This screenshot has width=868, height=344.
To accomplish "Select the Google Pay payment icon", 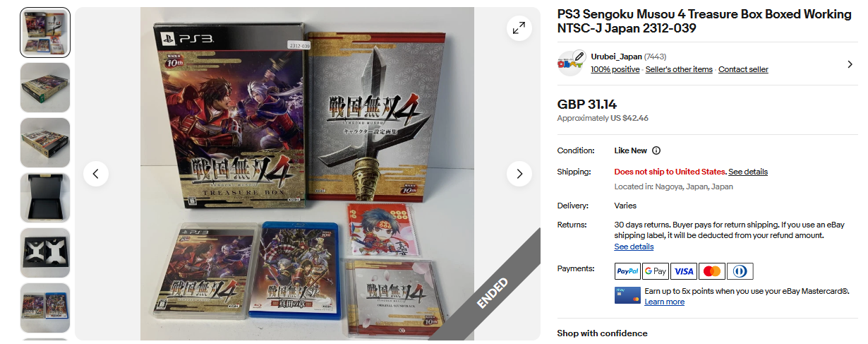I will pos(656,271).
